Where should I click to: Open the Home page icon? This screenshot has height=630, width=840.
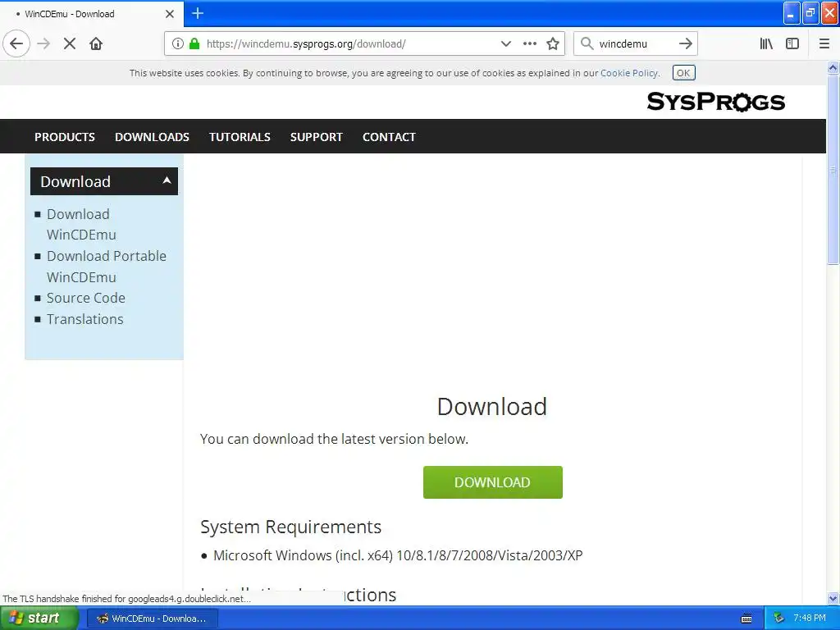coord(96,43)
